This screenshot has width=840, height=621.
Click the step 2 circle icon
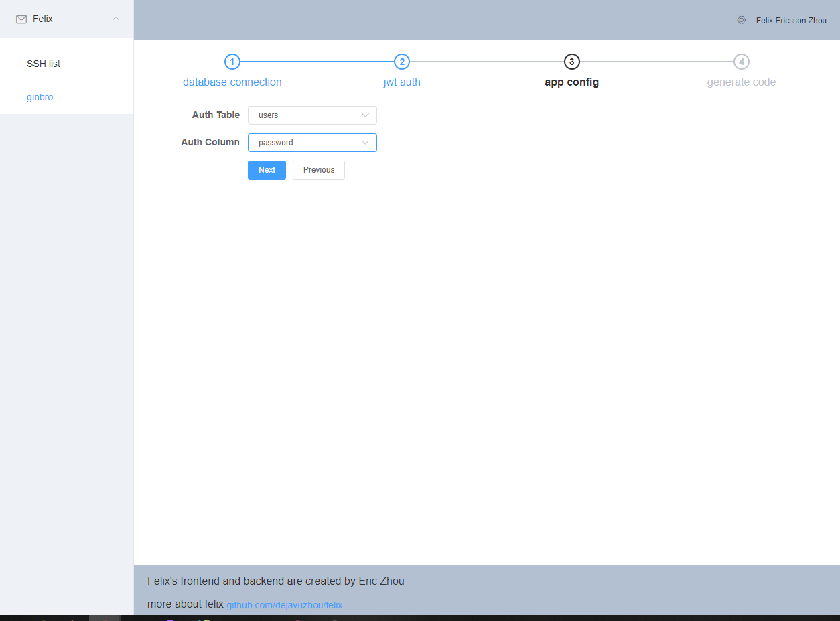[x=401, y=62]
